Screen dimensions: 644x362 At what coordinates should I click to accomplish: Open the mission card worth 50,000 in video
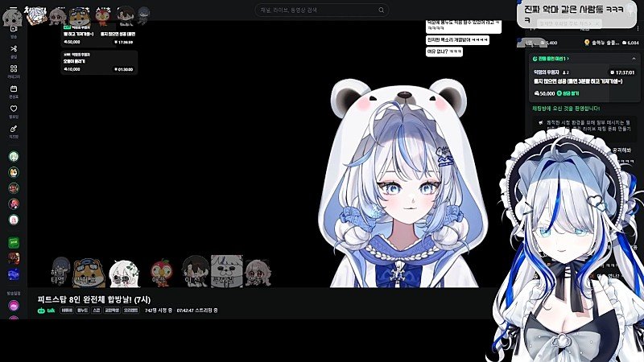tap(98, 35)
